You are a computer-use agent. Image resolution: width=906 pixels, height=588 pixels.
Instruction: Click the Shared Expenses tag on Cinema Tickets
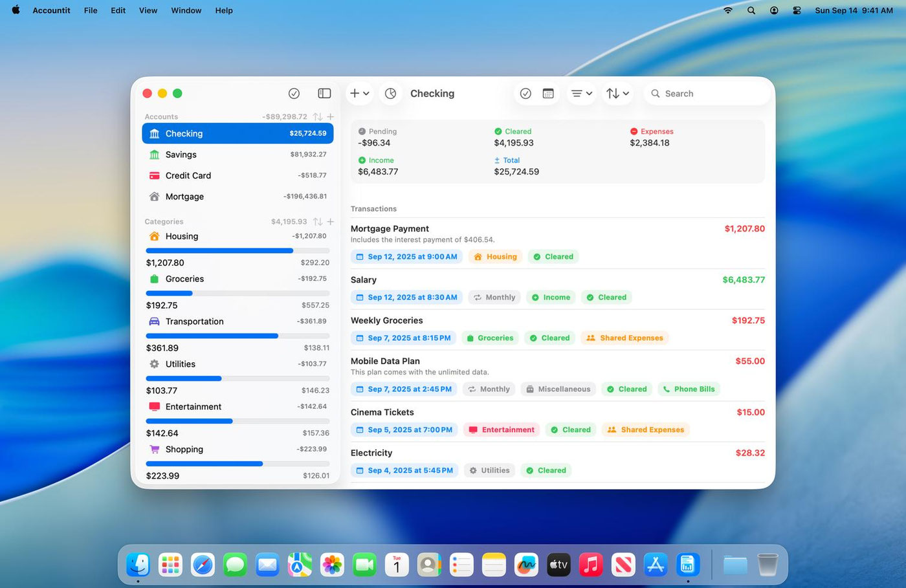pos(646,430)
